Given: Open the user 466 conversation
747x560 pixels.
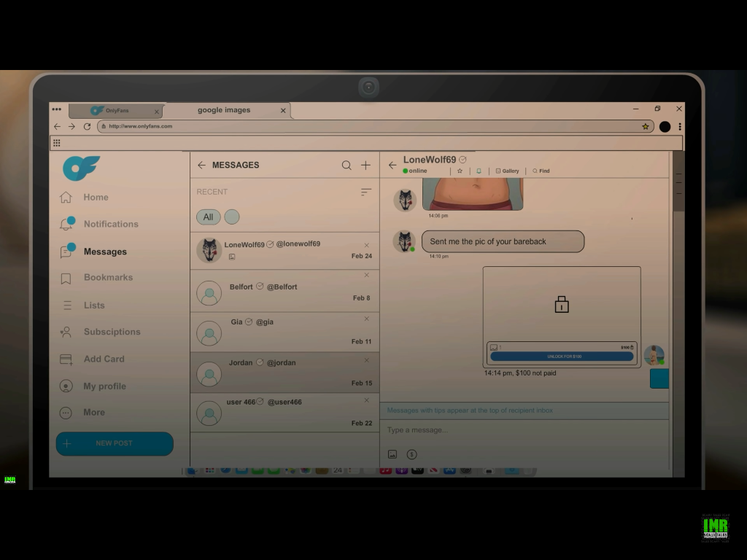Looking at the screenshot, I should click(285, 413).
